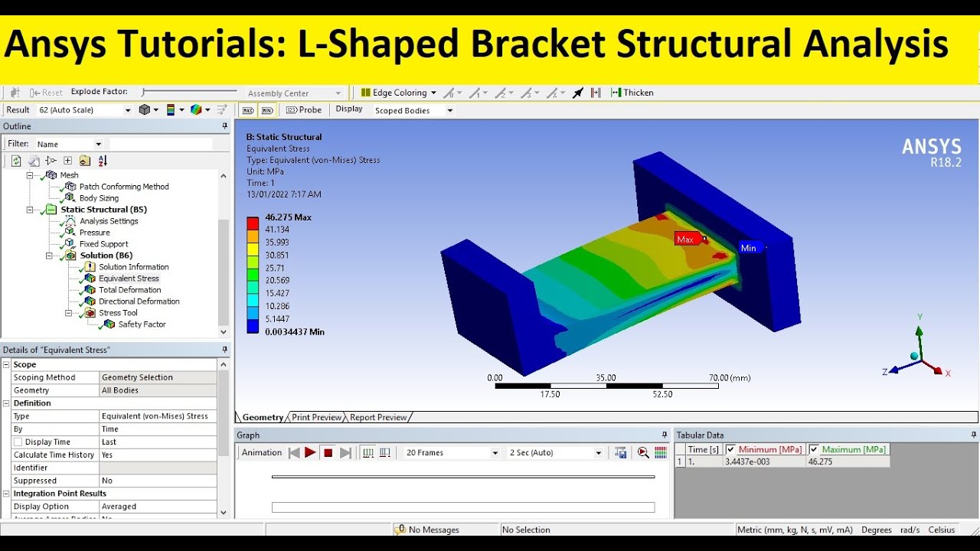Select Total Deformation result

(x=129, y=290)
